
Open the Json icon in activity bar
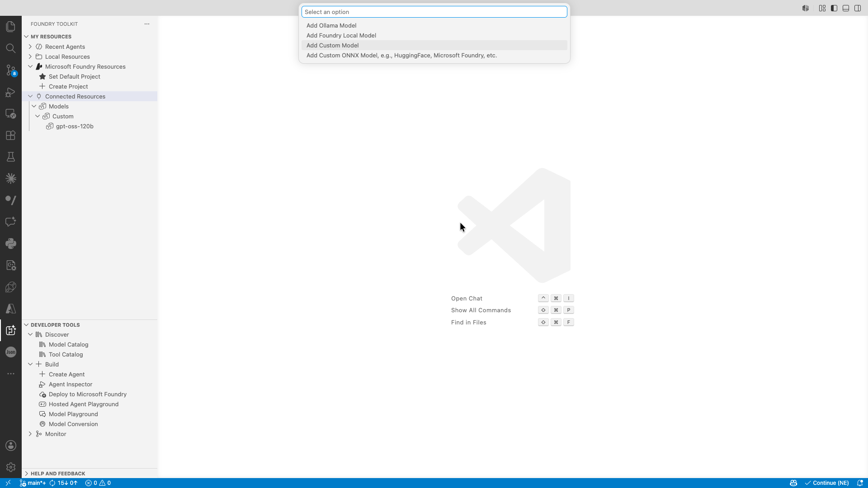[11, 352]
